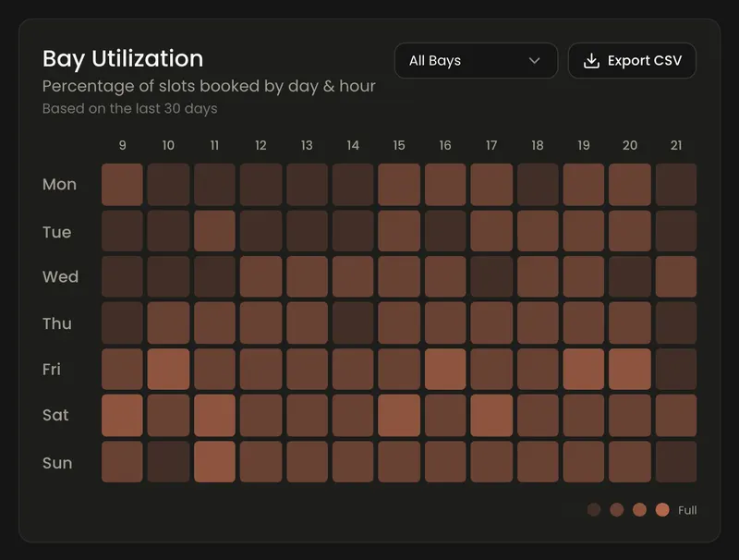Click the Wednesday 21 heatmap cell
Screen dimensions: 739x560
pyautogui.click(x=676, y=276)
